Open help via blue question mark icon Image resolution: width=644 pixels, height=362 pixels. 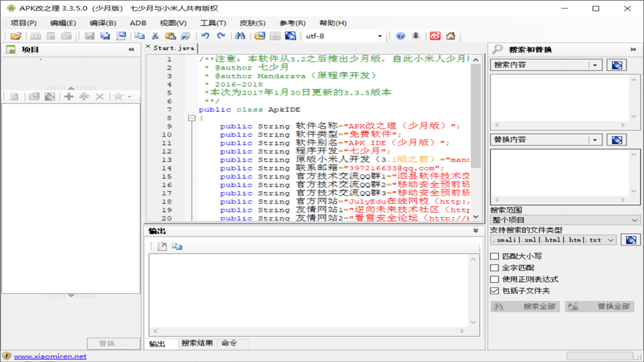(400, 36)
